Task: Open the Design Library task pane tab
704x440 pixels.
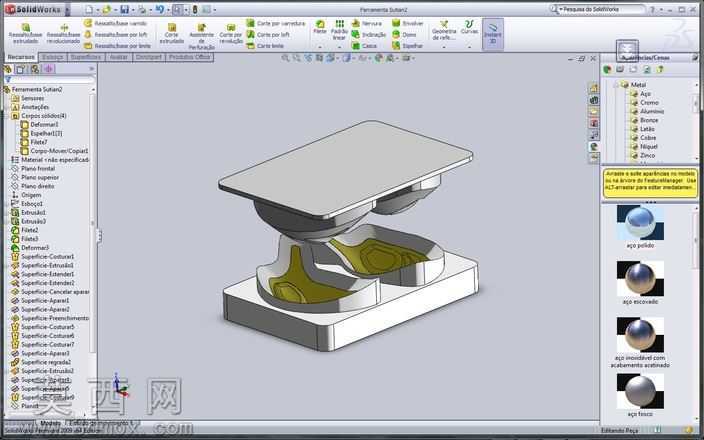Action: (x=594, y=100)
